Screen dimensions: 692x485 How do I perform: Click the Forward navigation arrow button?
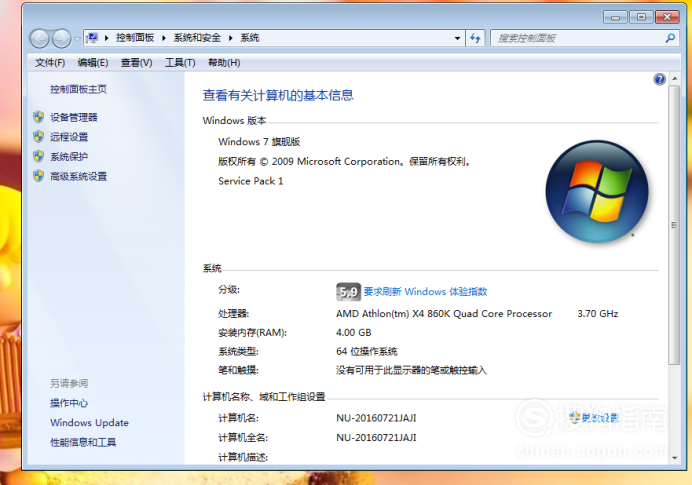click(x=61, y=38)
